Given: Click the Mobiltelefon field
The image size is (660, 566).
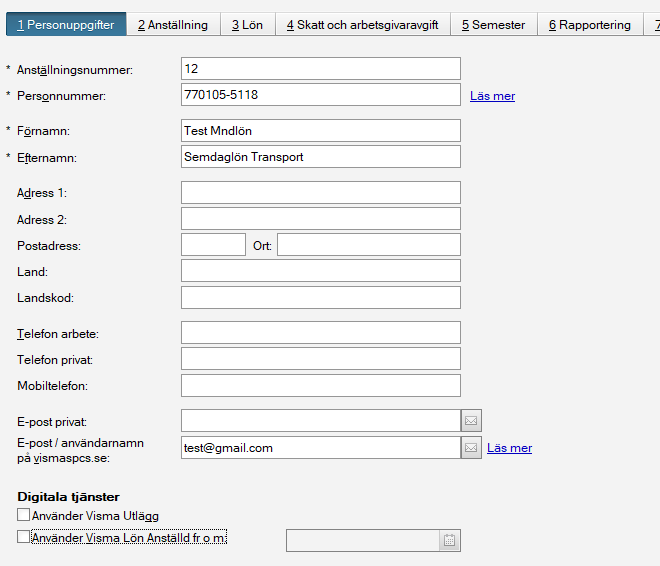Looking at the screenshot, I should pos(321,385).
